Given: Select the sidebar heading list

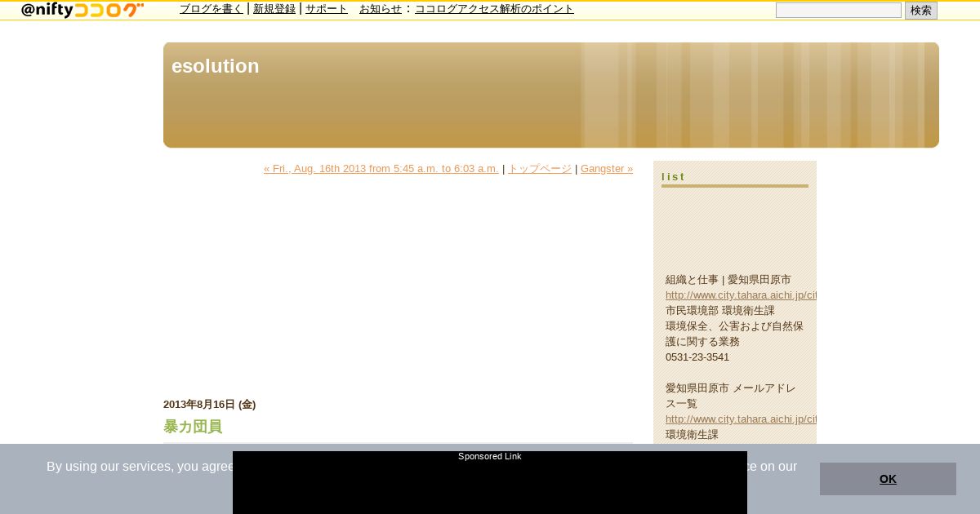Looking at the screenshot, I should coord(674,177).
